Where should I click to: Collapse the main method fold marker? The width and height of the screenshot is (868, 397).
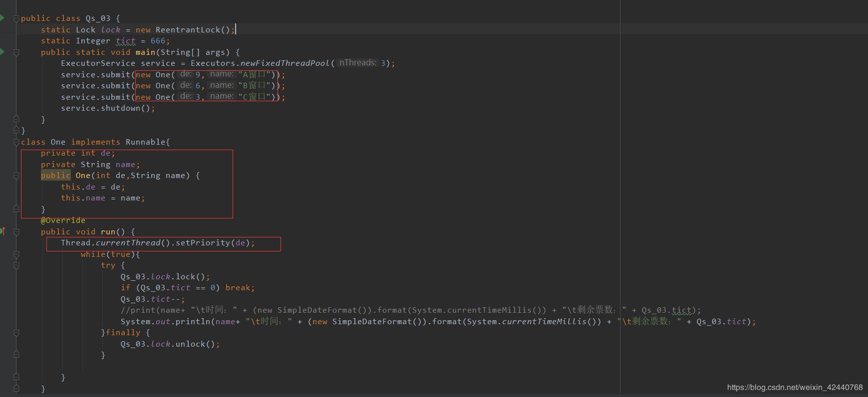click(x=16, y=52)
